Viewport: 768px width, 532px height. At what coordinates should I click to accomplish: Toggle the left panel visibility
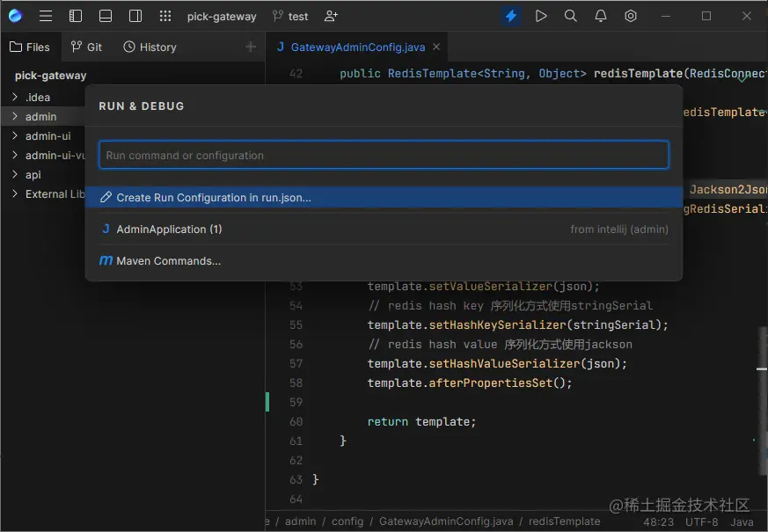(76, 16)
